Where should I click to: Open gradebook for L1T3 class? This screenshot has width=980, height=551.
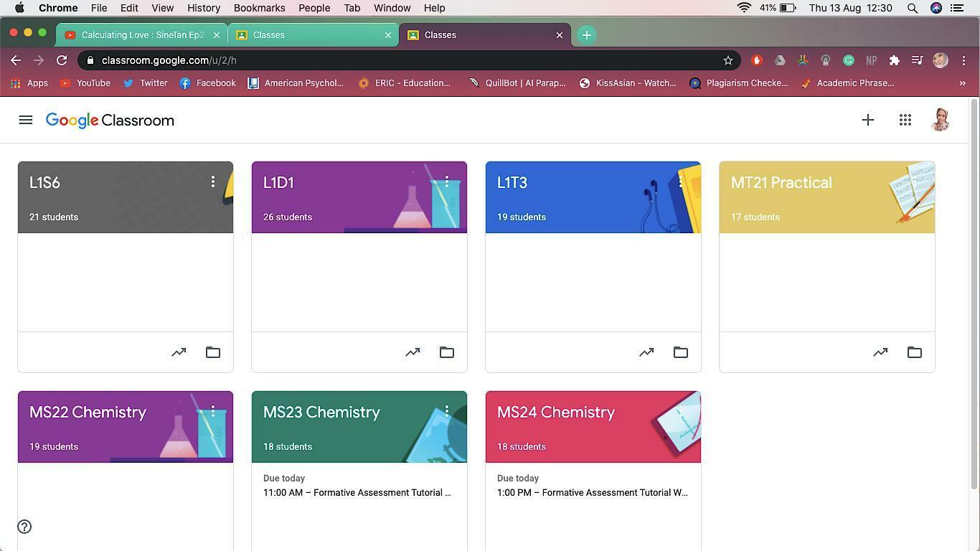click(646, 352)
